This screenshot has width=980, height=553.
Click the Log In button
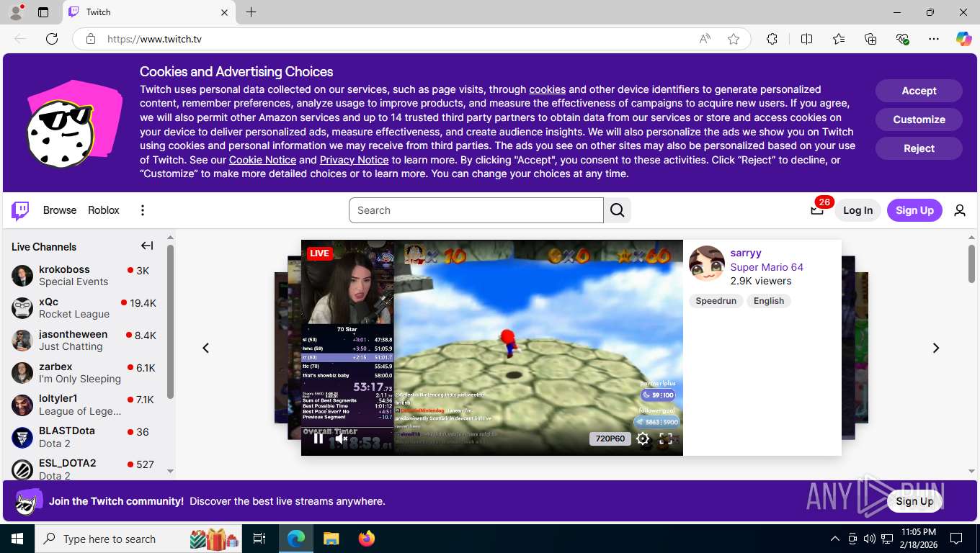pyautogui.click(x=857, y=210)
